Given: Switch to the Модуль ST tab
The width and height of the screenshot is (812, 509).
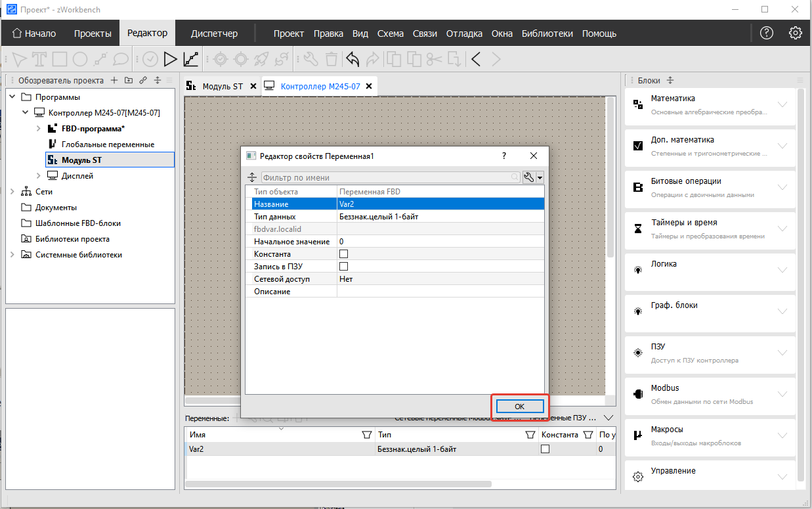Looking at the screenshot, I should (222, 87).
